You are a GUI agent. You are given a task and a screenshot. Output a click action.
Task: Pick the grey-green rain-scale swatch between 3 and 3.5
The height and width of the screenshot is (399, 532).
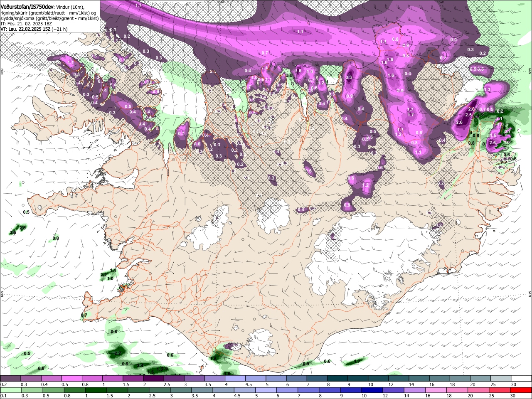181,390
